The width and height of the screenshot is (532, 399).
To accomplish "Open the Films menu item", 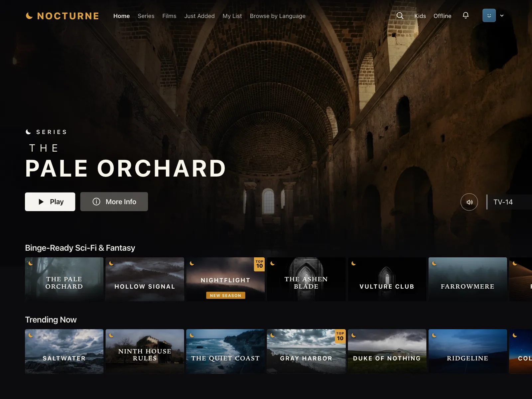I will coord(169,16).
